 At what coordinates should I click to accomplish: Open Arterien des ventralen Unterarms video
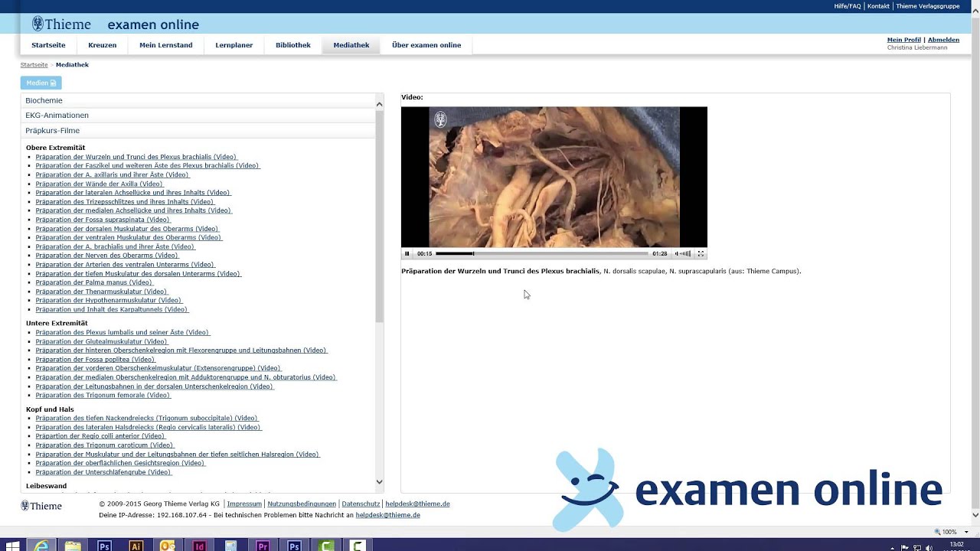click(125, 265)
